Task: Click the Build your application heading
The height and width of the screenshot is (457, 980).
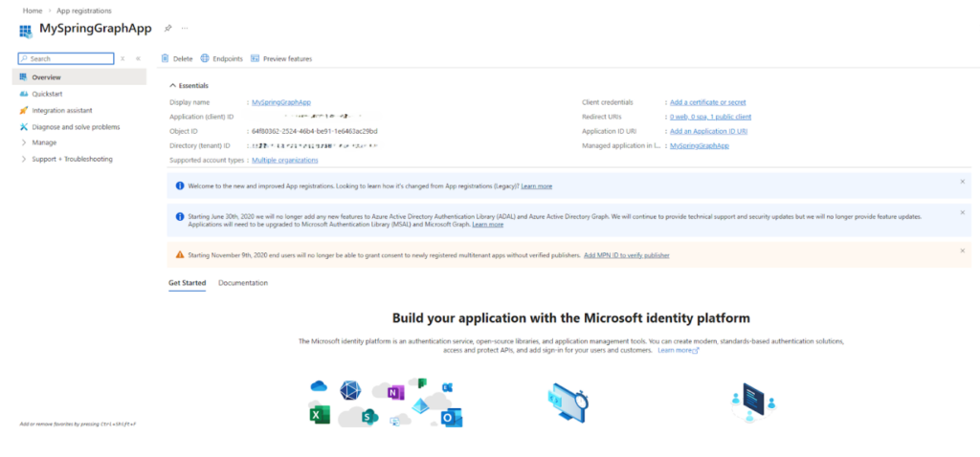Action: [x=570, y=317]
